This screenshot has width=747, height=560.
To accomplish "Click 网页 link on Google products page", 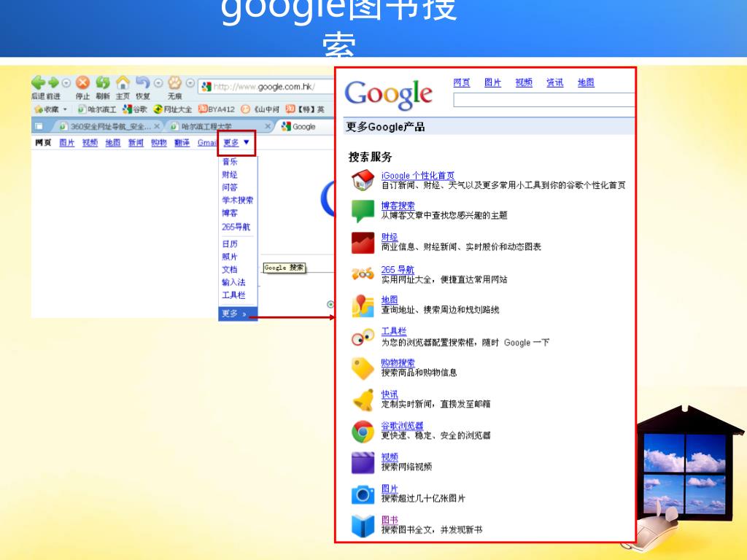I will click(x=462, y=83).
